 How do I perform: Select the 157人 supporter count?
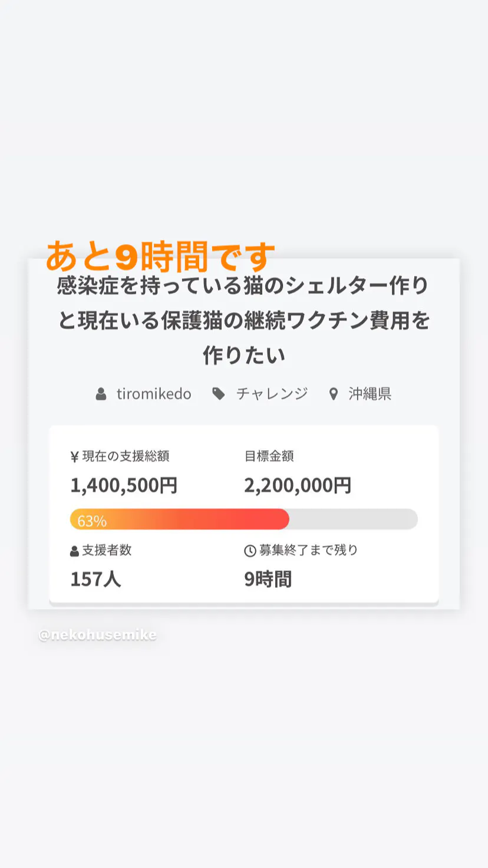pyautogui.click(x=95, y=579)
